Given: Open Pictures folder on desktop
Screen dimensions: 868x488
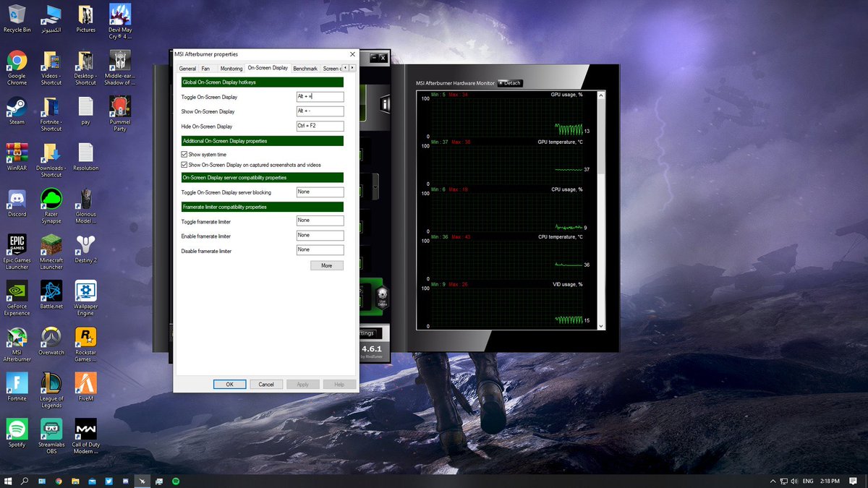Looking at the screenshot, I should point(85,18).
